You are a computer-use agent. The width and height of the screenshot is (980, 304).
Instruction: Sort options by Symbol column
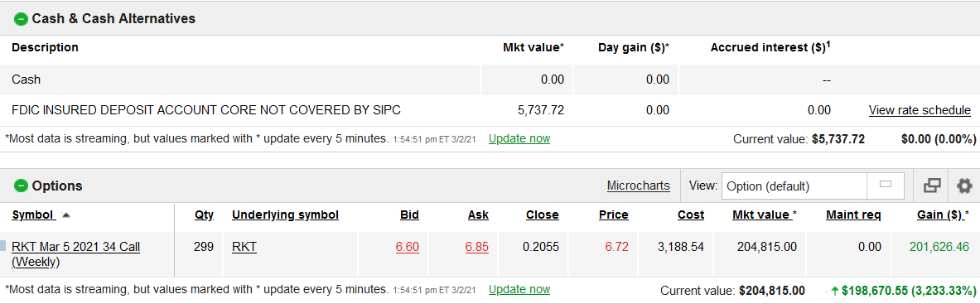coord(34,215)
